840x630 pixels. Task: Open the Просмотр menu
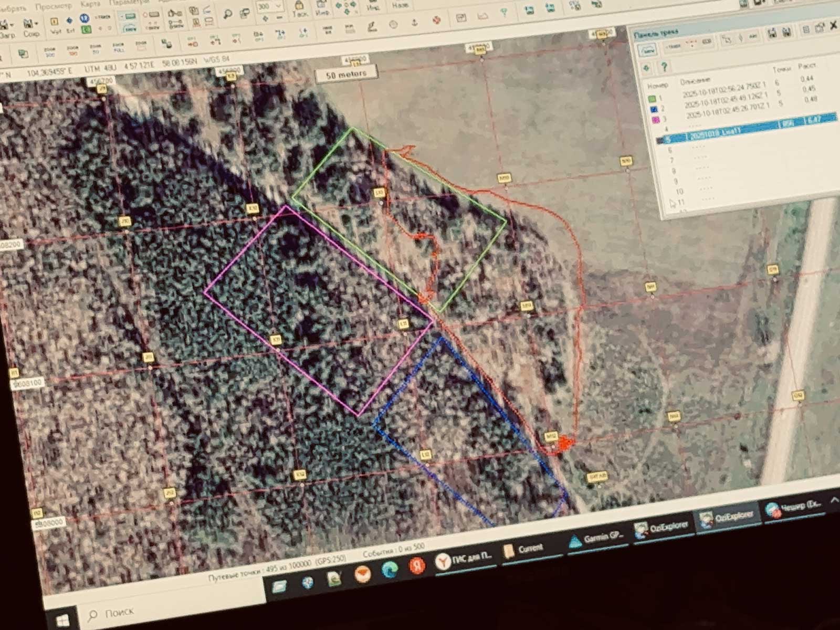coord(54,6)
